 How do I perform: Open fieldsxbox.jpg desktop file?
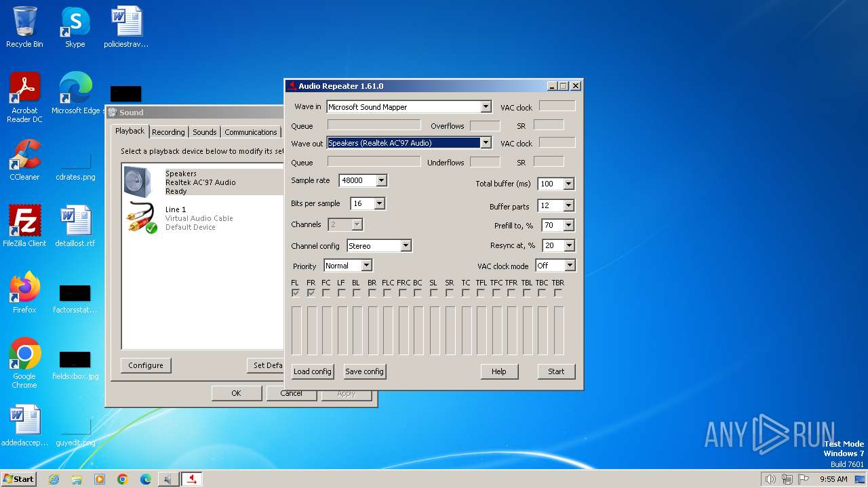pos(75,364)
